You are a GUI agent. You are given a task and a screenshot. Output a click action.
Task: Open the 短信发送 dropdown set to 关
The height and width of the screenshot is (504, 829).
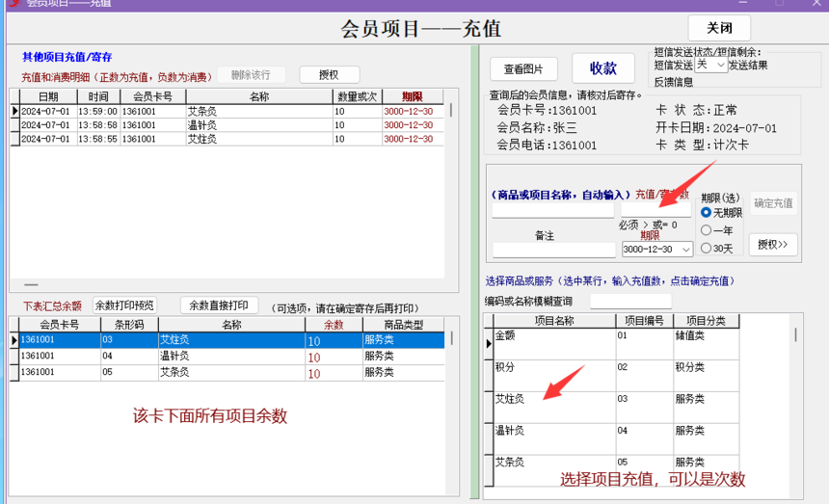710,65
